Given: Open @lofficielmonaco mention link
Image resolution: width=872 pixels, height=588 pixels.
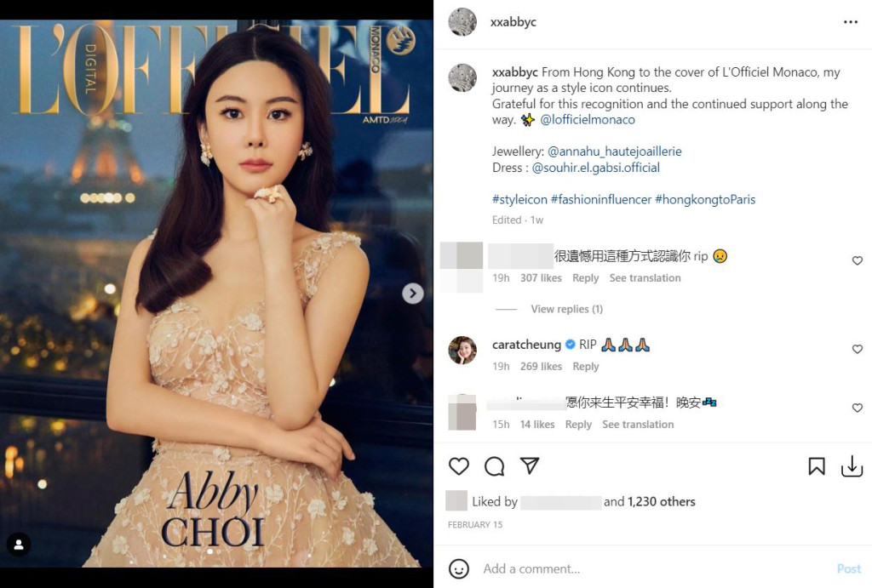Looking at the screenshot, I should click(588, 119).
